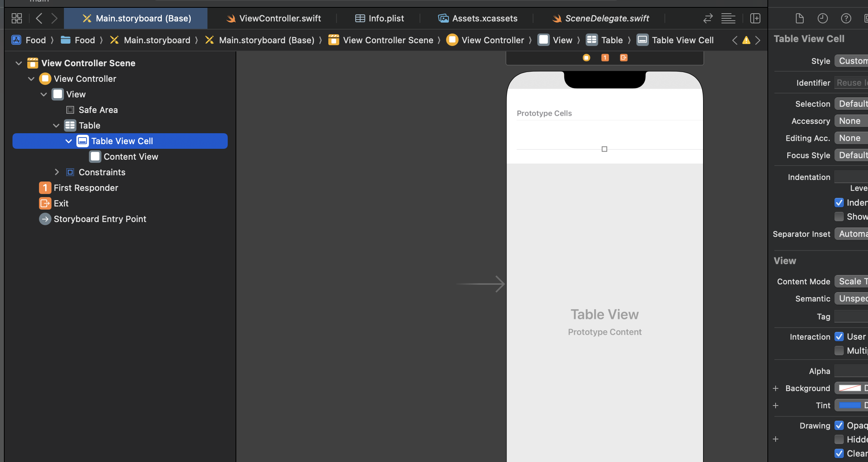Click Main.storyboard (Base) in jump bar
Viewport: 868px width, 462px height.
(260, 40)
